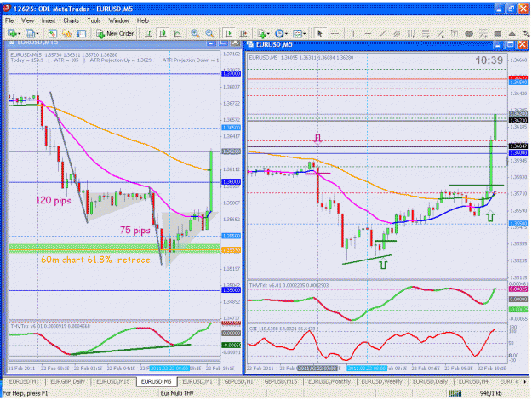Viewport: 532px width, 400px height.
Task: Switch chart to candlesticks mode
Action: (x=163, y=33)
